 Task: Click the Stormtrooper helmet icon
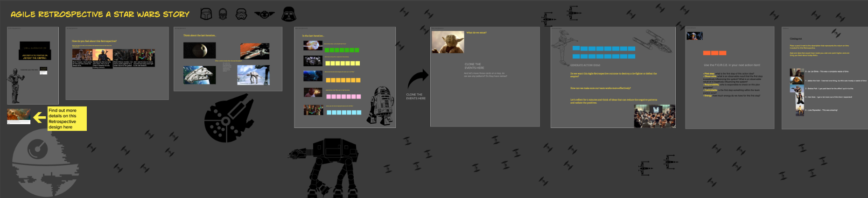pos(241,14)
